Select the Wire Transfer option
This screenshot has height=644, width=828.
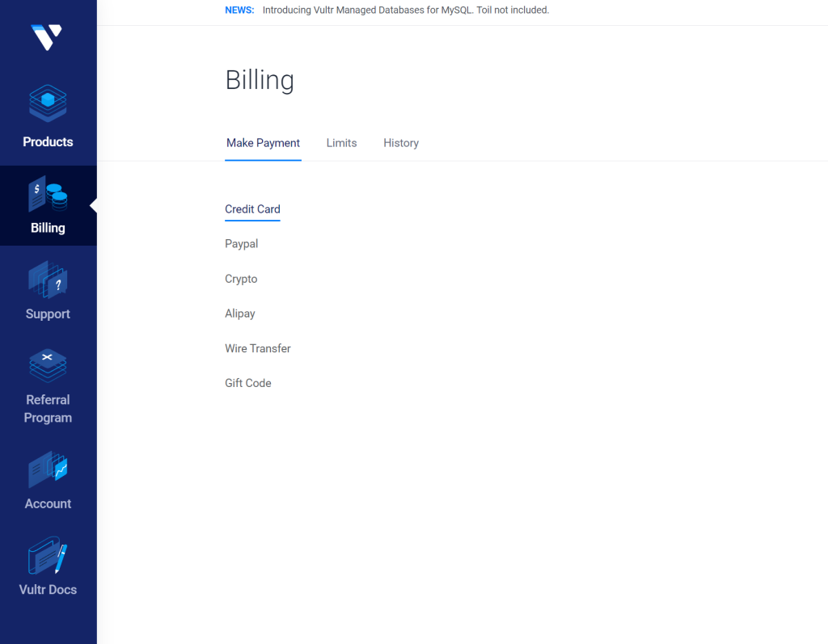click(x=257, y=348)
